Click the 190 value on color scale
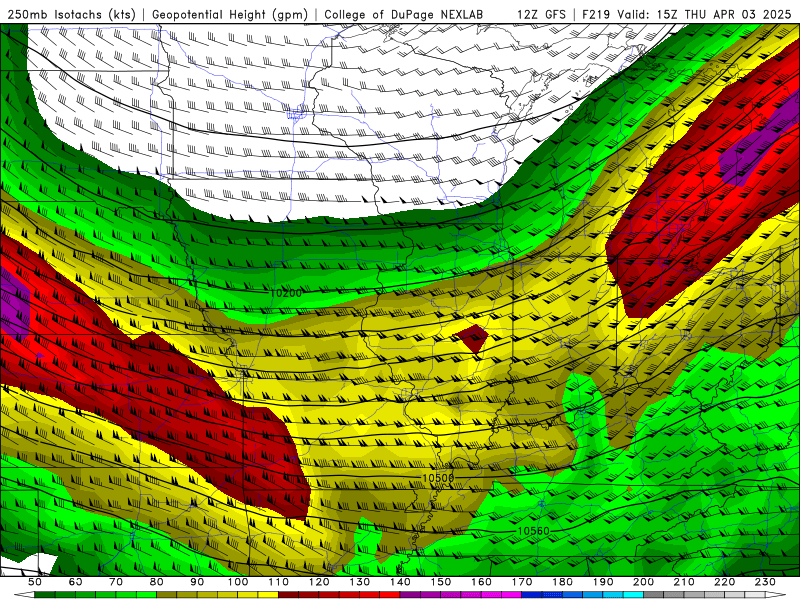Viewport: 800px width, 600px height. pyautogui.click(x=603, y=582)
